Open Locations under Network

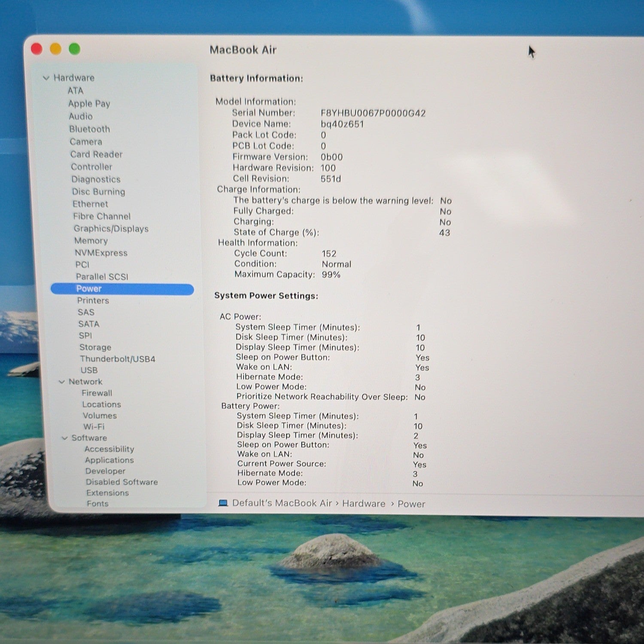point(102,404)
